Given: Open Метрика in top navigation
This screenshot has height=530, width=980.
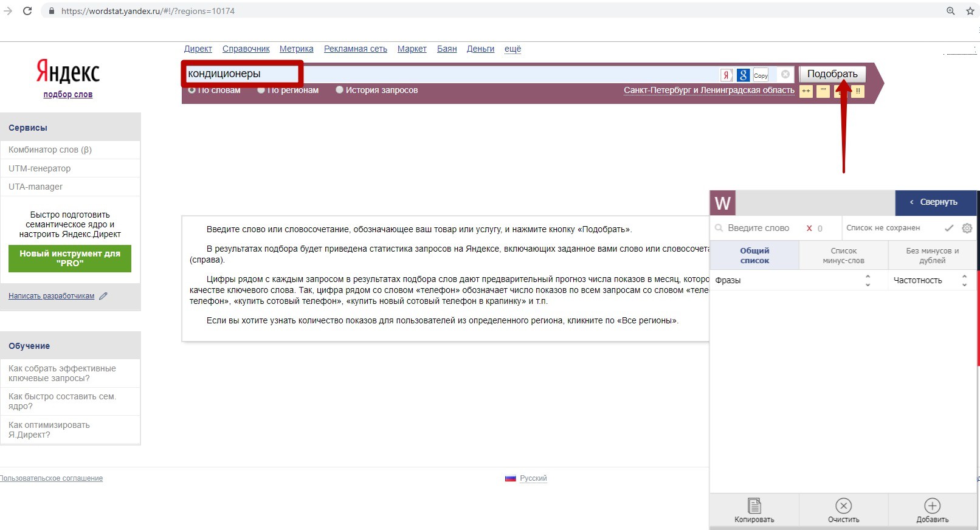Looking at the screenshot, I should 297,49.
